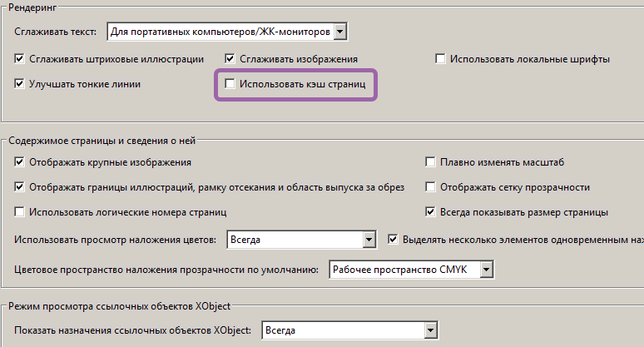Viewport: 644px width, 347px height.
Task: Enable 'Использовать локальные шрифты' checkbox
Action: pyautogui.click(x=440, y=59)
